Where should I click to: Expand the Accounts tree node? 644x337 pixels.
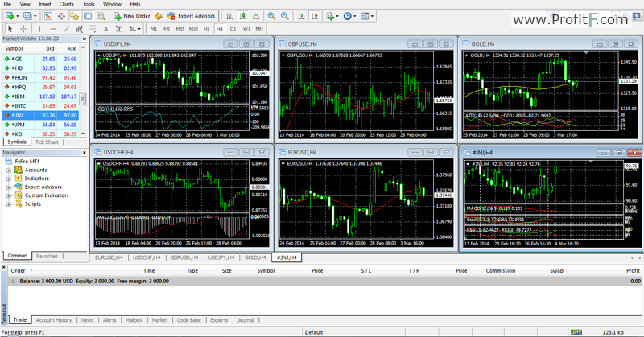9,171
